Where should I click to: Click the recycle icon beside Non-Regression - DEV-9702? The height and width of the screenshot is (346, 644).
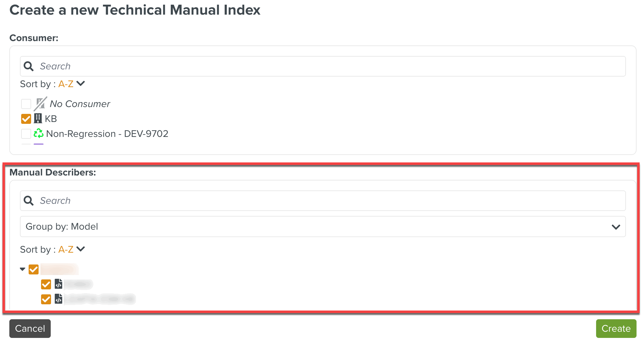tap(38, 133)
